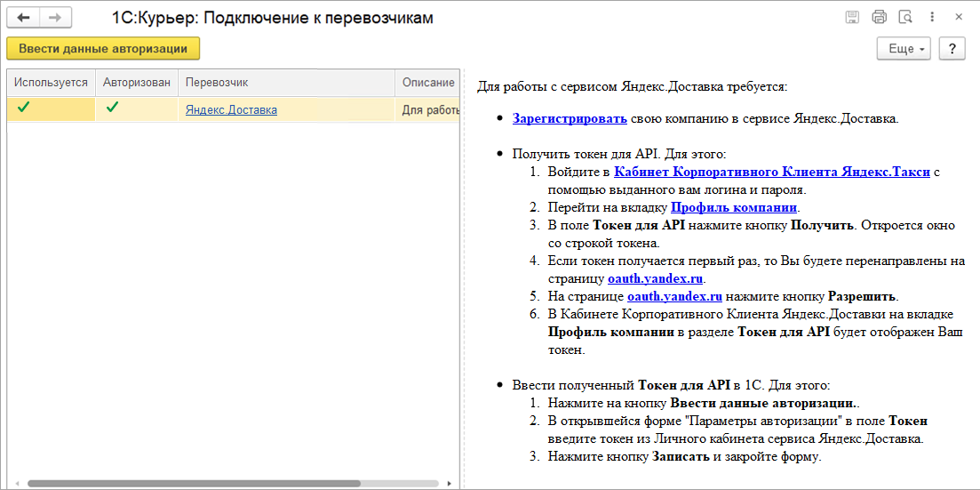Click the step text Нажмите кнопку Записать
980x490 pixels.
[629, 455]
